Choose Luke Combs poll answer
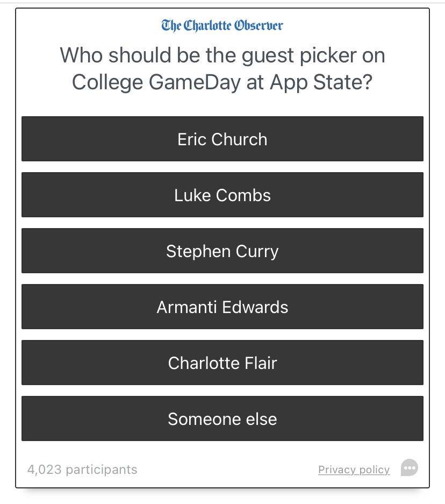 point(222,195)
